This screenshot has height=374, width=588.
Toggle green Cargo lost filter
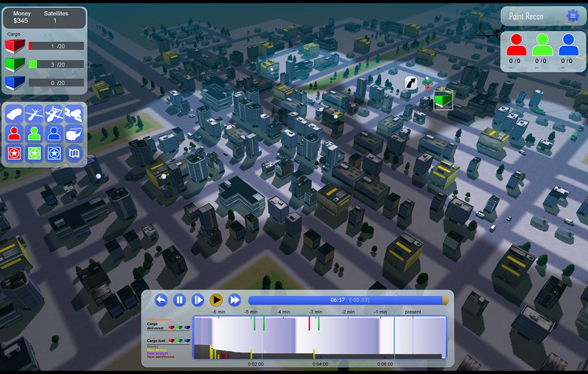(x=179, y=341)
